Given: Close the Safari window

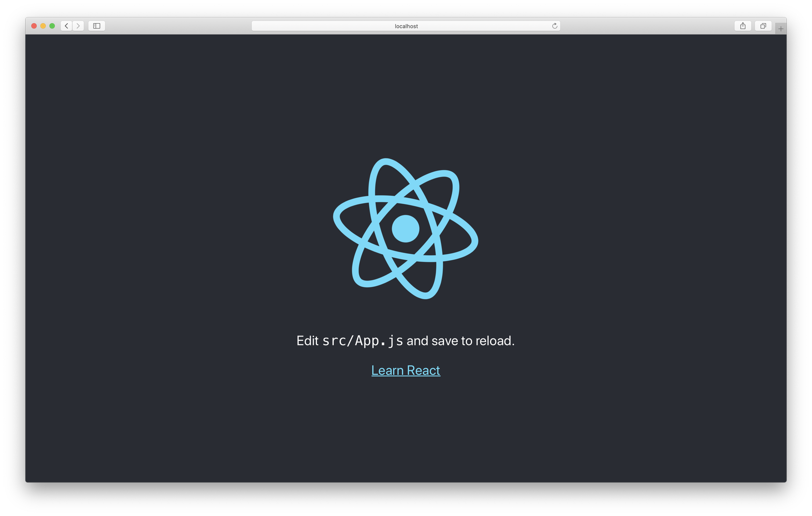Looking at the screenshot, I should point(34,26).
